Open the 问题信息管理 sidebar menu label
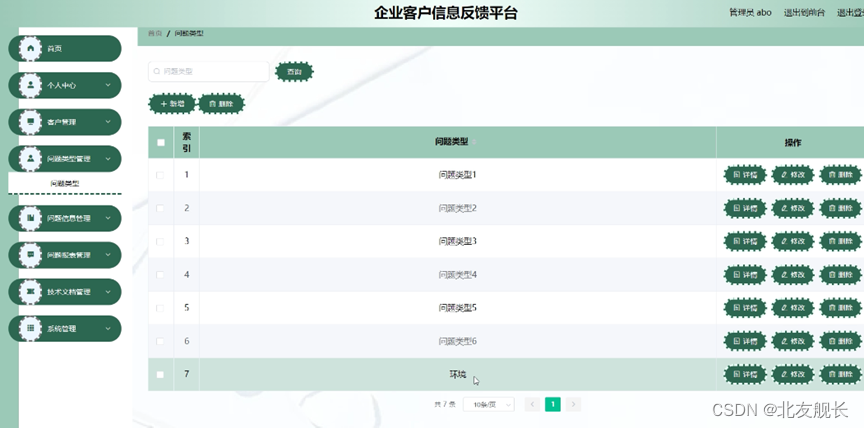 [x=69, y=219]
